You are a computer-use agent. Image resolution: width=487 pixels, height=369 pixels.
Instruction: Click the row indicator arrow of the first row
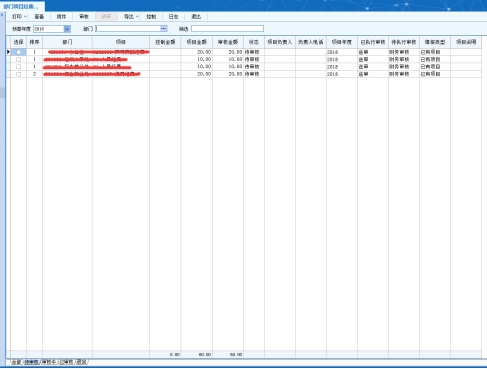[x=8, y=52]
